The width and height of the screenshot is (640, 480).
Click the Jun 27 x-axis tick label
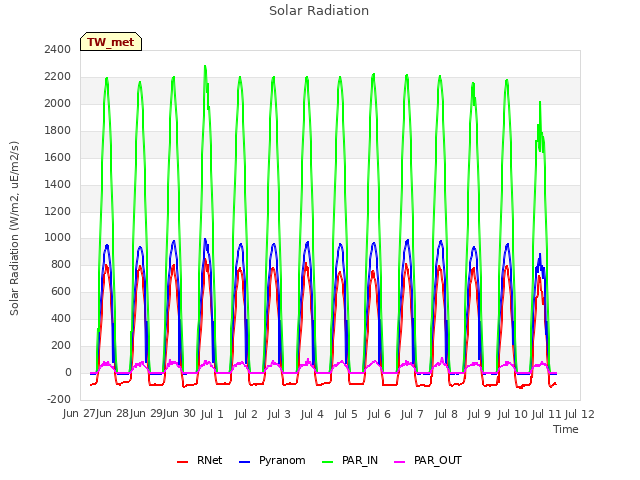click(79, 413)
